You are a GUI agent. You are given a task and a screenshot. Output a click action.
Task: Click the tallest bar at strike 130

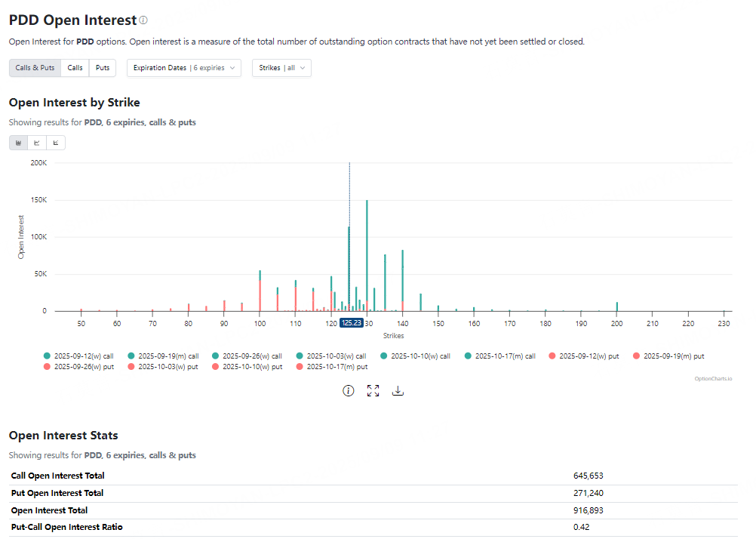click(x=367, y=256)
